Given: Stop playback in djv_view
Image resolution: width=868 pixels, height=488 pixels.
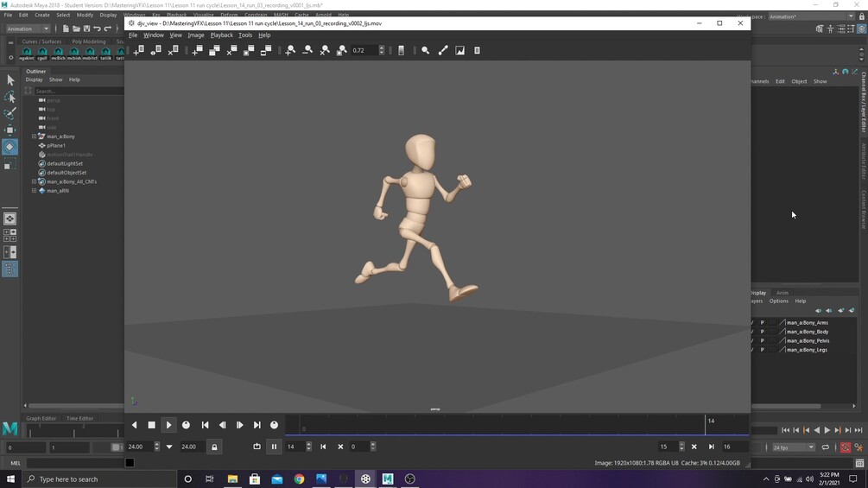Looking at the screenshot, I should tap(151, 425).
